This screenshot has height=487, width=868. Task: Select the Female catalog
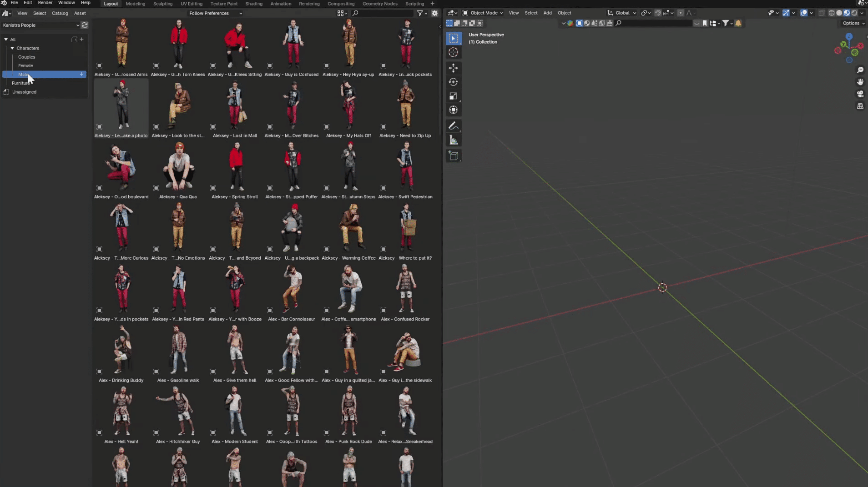25,65
